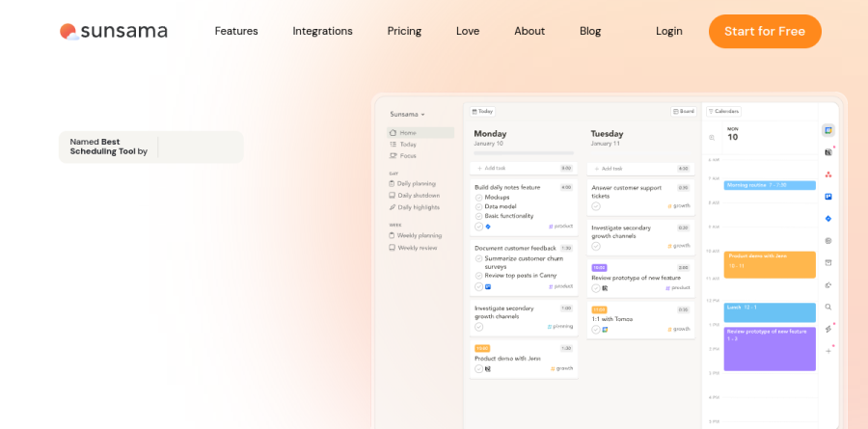The height and width of the screenshot is (429, 868).
Task: Check off the Mockups subtask
Action: click(478, 198)
